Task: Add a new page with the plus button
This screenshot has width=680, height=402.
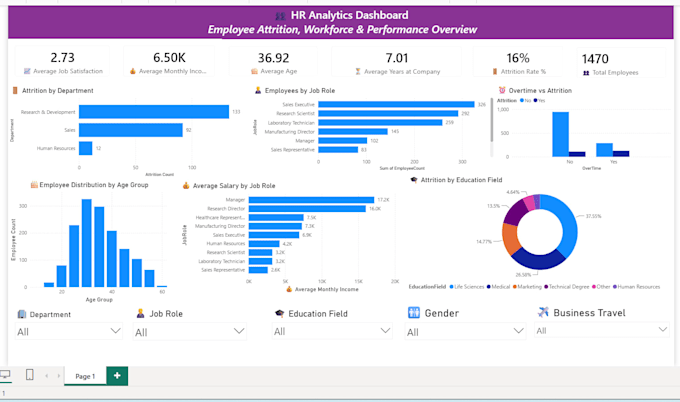Action: (117, 376)
